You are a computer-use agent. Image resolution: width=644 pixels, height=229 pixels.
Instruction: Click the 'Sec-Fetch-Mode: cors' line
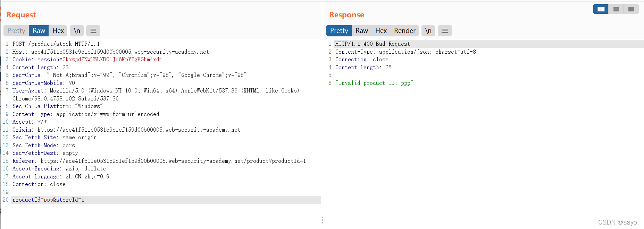[44, 146]
